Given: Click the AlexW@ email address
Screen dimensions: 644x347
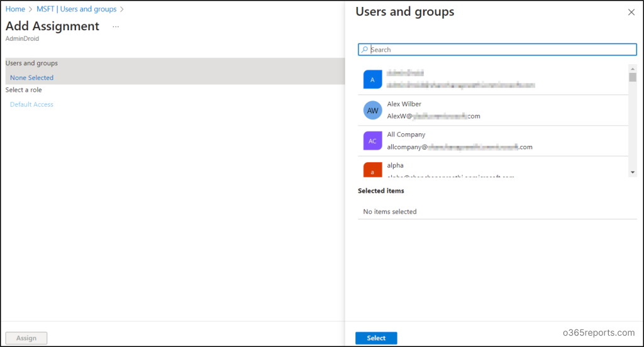Looking at the screenshot, I should click(x=434, y=116).
